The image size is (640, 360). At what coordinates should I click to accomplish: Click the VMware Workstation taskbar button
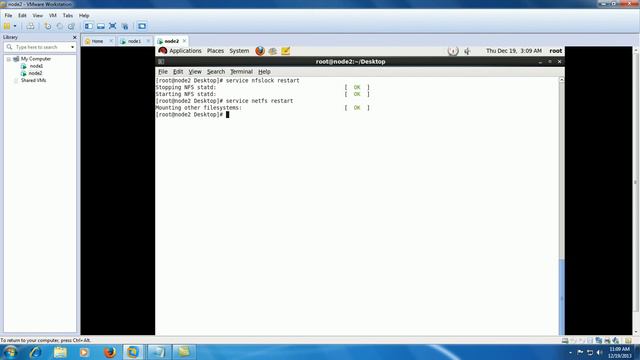coord(133,352)
